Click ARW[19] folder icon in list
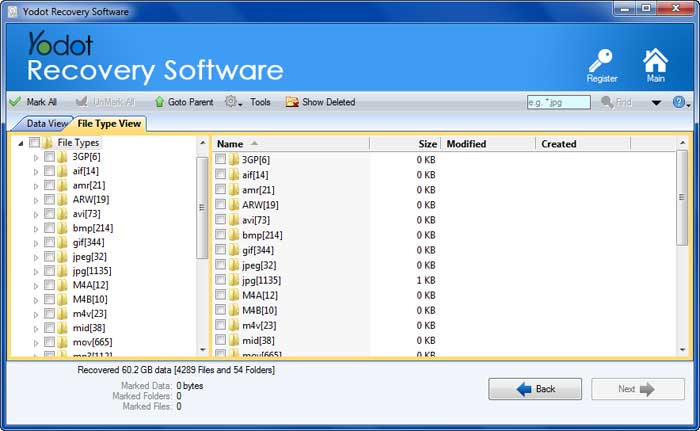This screenshot has width=700, height=431. click(234, 205)
